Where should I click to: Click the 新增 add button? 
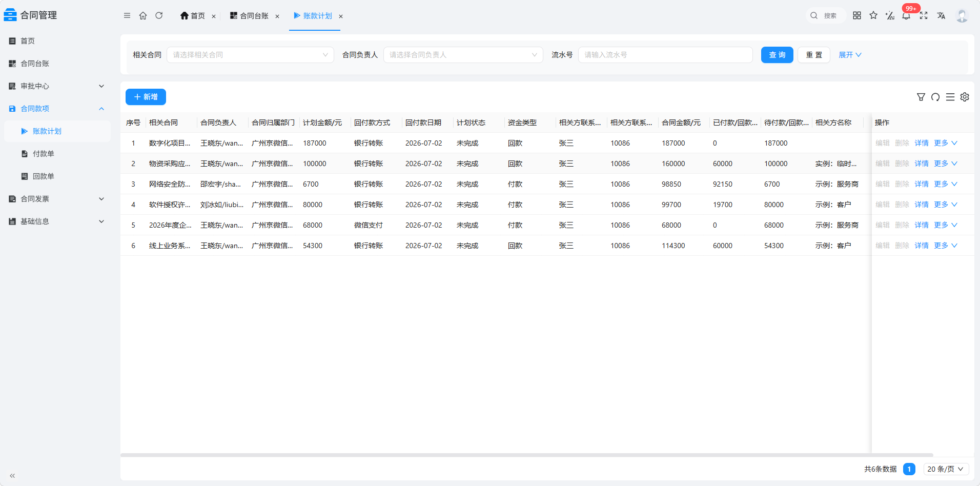146,97
